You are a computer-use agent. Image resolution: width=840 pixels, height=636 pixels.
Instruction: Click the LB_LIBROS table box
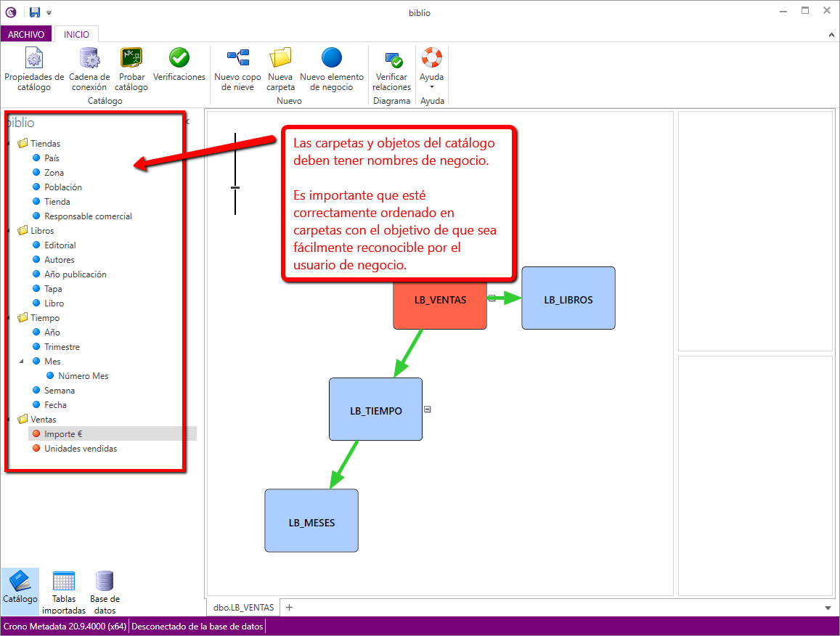click(x=568, y=298)
